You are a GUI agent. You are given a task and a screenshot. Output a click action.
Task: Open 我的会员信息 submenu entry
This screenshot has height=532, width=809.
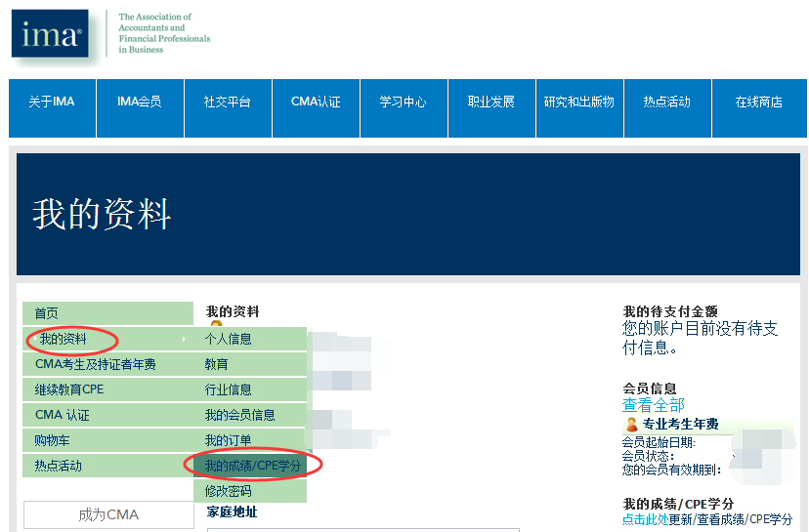click(x=250, y=415)
